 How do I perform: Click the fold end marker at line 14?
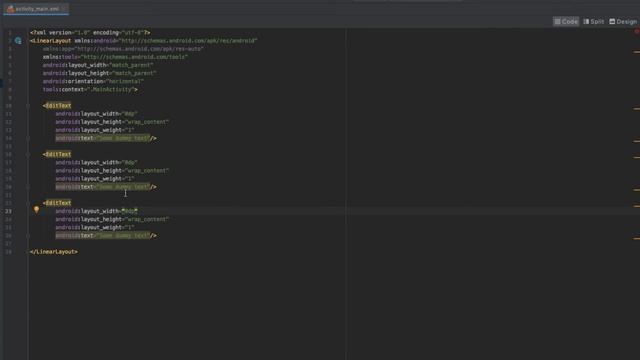[28, 138]
